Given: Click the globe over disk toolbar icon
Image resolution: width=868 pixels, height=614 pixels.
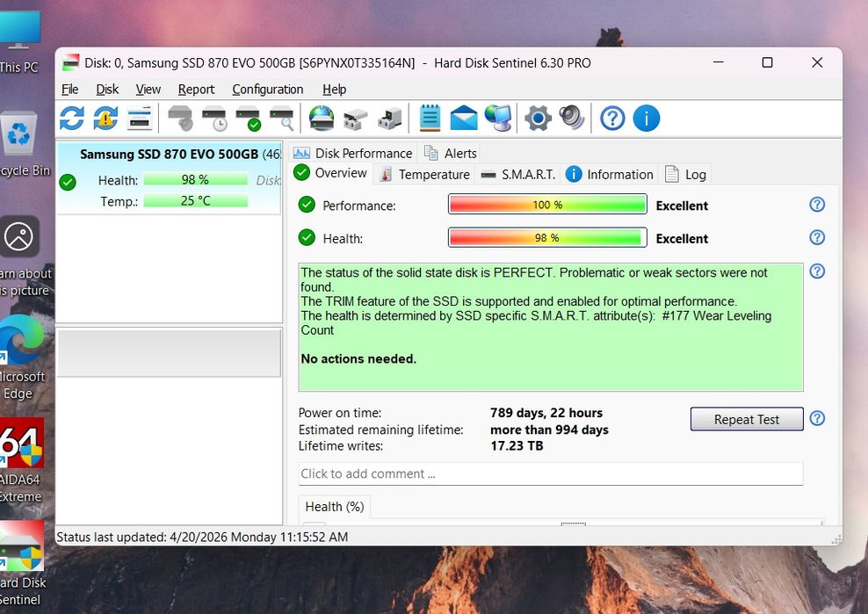Looking at the screenshot, I should [322, 118].
